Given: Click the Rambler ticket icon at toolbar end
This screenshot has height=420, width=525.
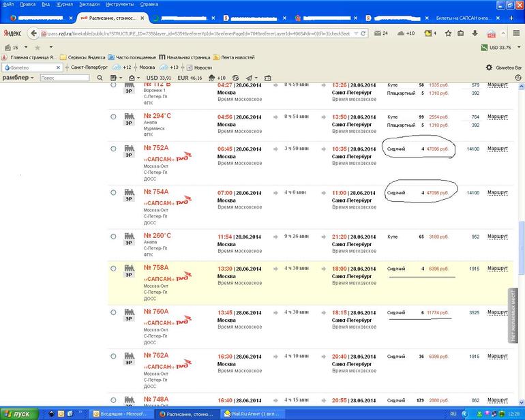Looking at the screenshot, I should tap(267, 78).
